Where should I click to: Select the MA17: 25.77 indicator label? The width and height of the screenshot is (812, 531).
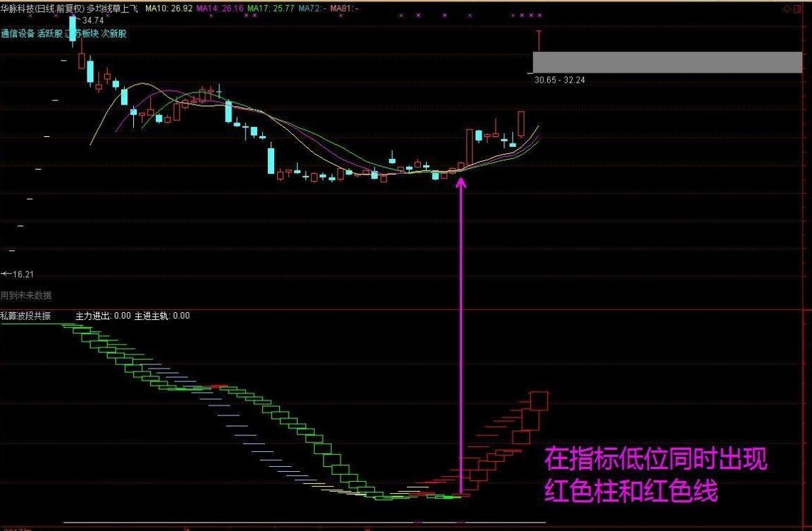[x=271, y=9]
